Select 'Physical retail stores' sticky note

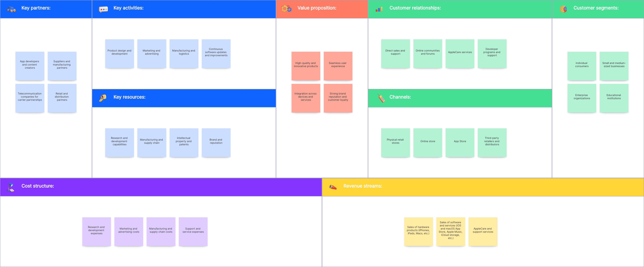click(395, 143)
